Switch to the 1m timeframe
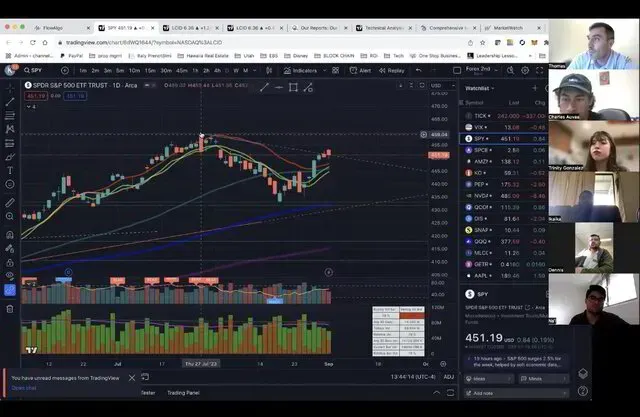Image resolution: width=640 pixels, height=417 pixels. coord(83,71)
